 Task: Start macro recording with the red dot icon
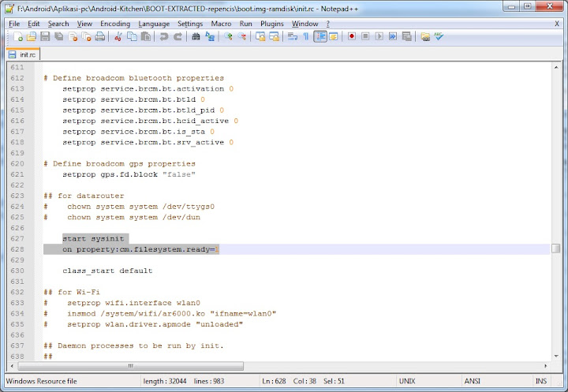tap(352, 36)
